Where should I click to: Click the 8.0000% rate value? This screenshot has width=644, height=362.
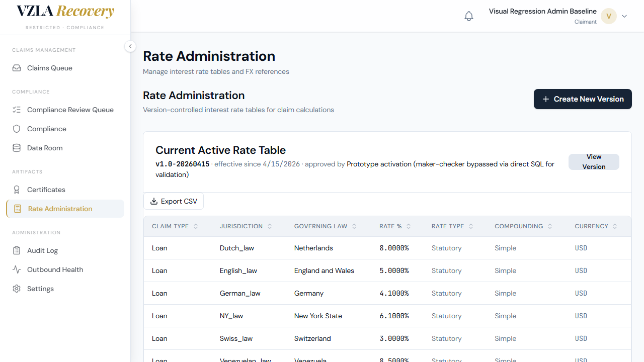(394, 248)
